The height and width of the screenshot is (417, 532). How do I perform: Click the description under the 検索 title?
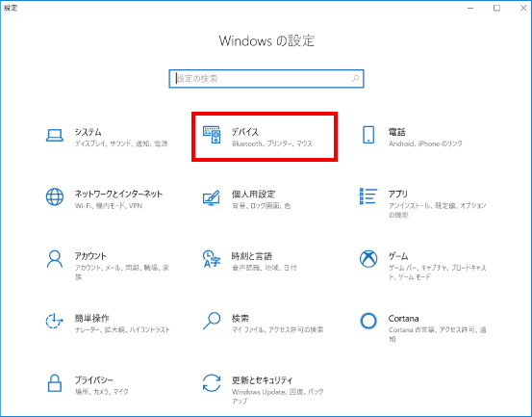coord(277,329)
